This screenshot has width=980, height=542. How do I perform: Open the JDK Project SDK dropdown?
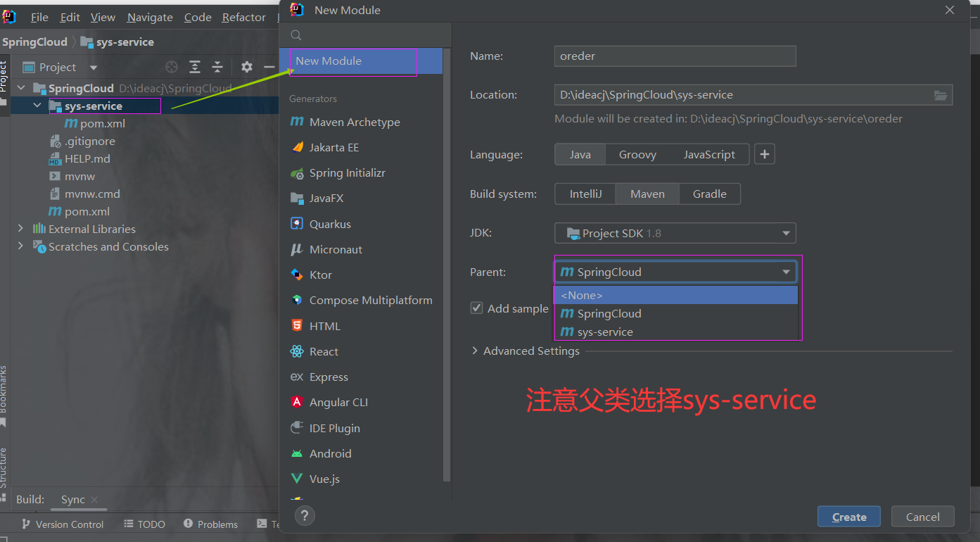pyautogui.click(x=675, y=233)
